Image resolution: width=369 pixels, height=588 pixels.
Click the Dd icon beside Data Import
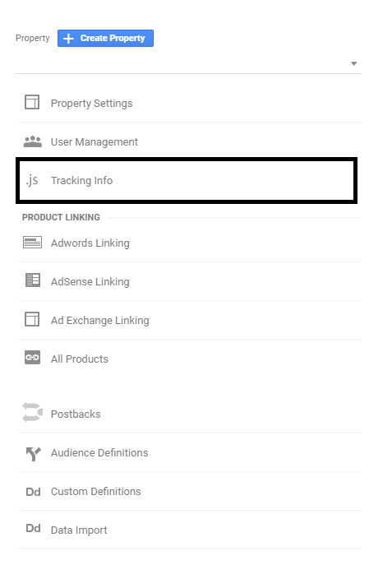click(x=33, y=528)
